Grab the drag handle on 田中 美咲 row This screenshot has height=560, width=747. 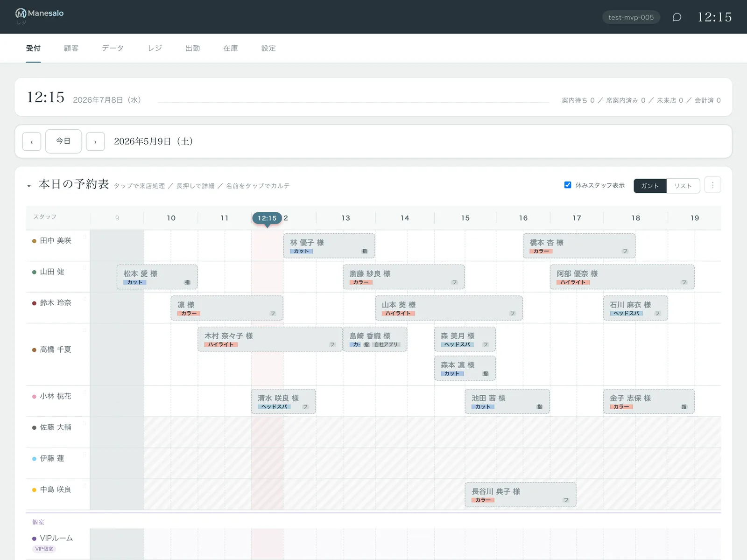(x=85, y=237)
